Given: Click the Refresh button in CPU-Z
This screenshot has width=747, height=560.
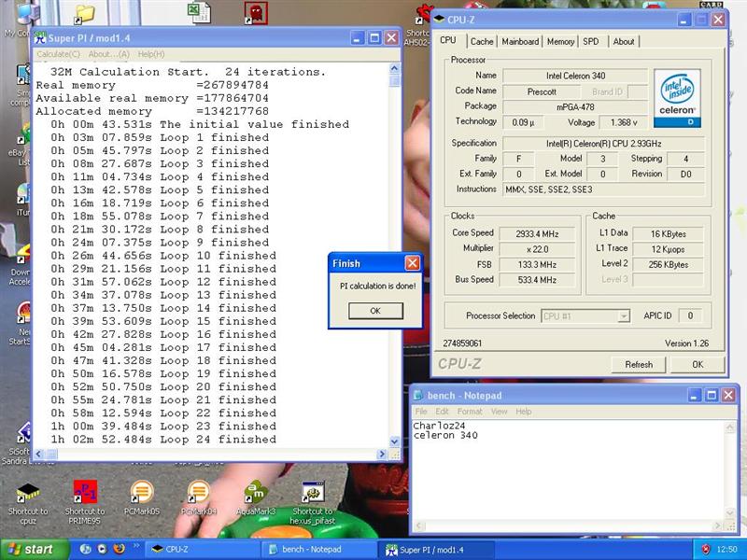Looking at the screenshot, I should point(639,364).
